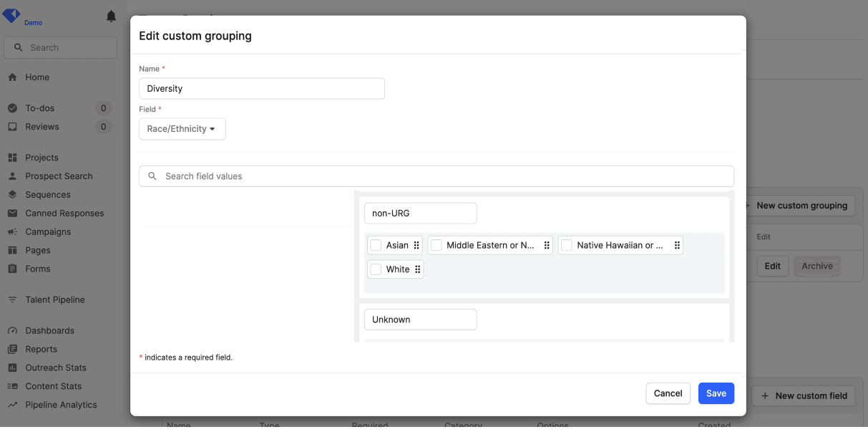Image resolution: width=868 pixels, height=437 pixels.
Task: Click the drag handle on Asian chip
Action: [416, 245]
